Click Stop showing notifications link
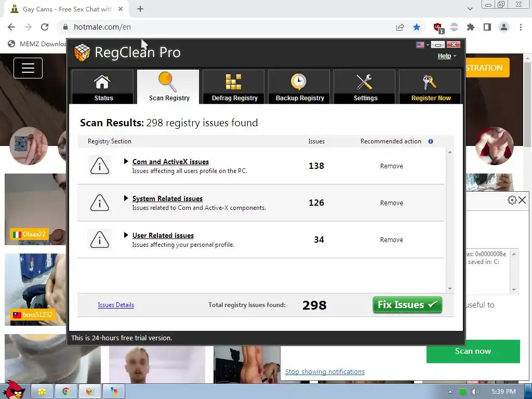This screenshot has width=532, height=399. coord(325,372)
